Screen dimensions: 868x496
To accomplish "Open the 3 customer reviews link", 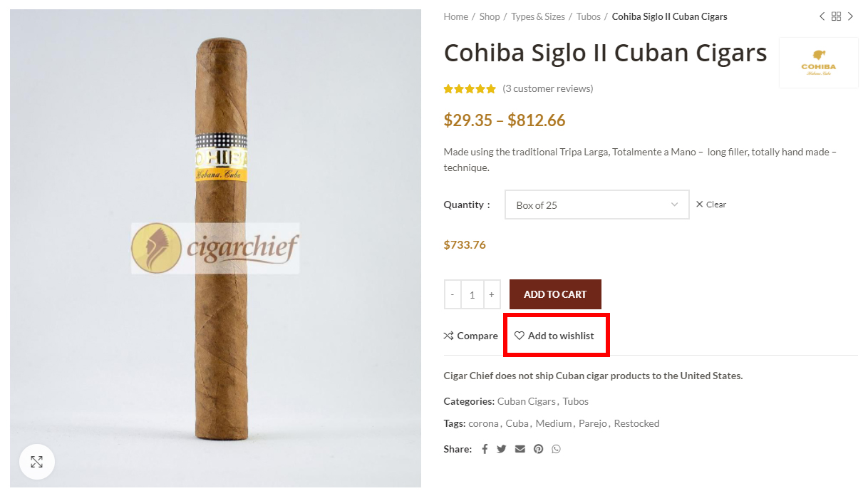I will [x=548, y=88].
